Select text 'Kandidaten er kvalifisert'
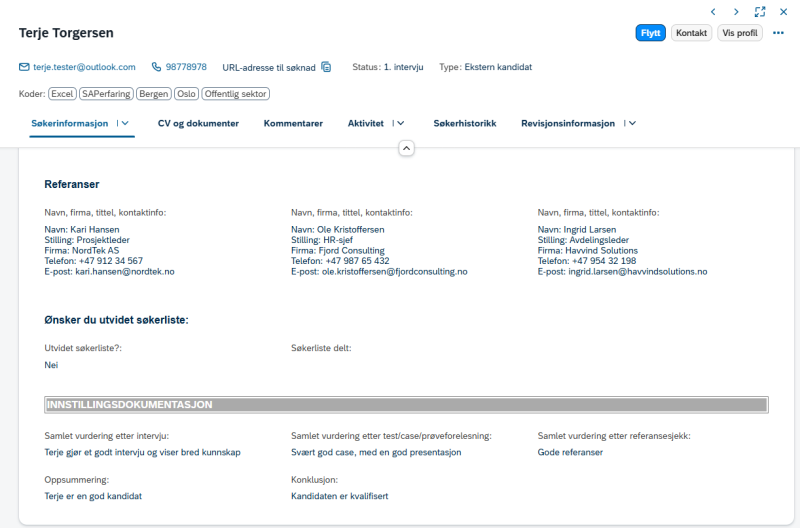This screenshot has width=800, height=528. 339,496
